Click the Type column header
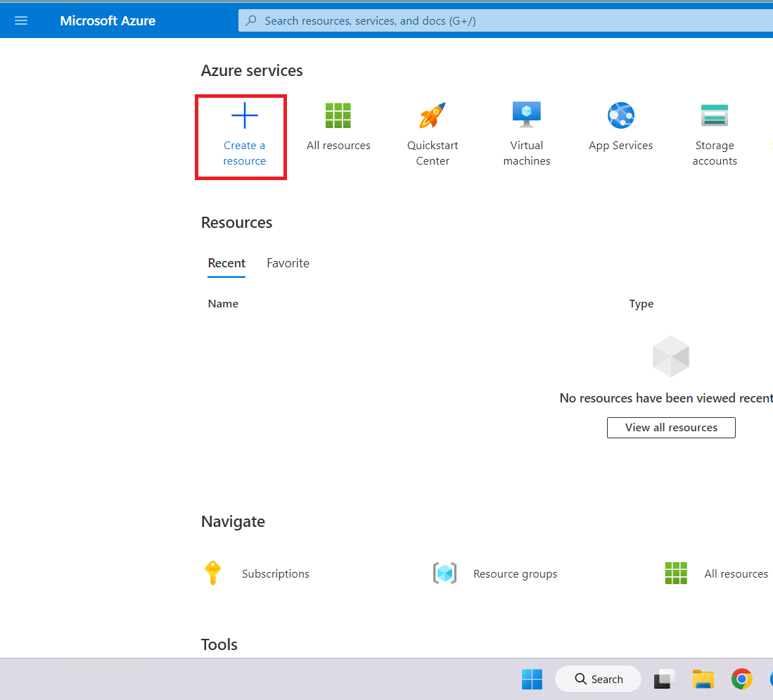Viewport: 773px width, 700px height. tap(641, 304)
